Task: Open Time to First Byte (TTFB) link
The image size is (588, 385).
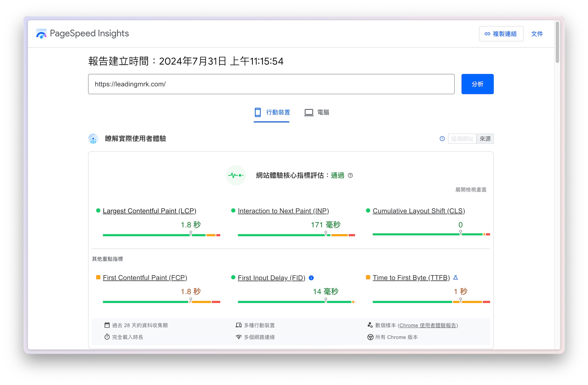Action: 411,278
